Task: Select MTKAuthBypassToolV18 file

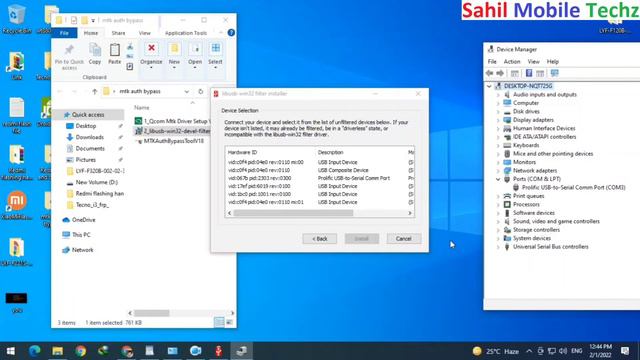Action: click(173, 141)
